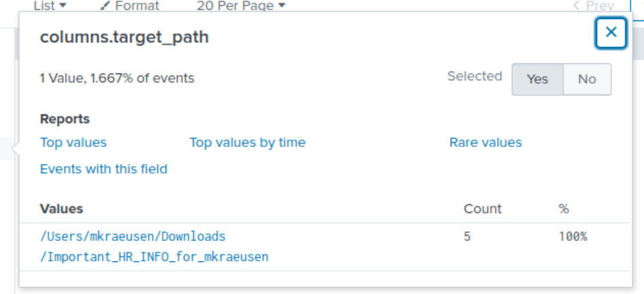Open the List view dropdown

click(50, 5)
